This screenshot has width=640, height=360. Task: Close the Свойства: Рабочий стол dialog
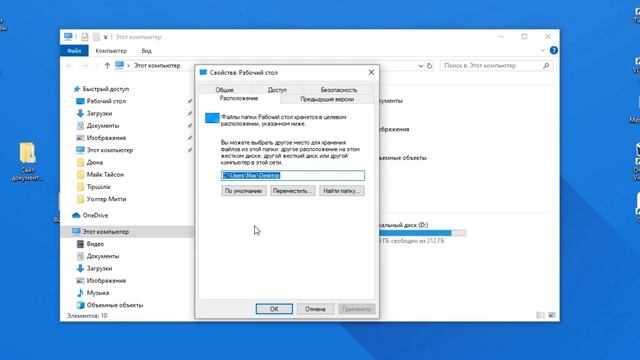[x=371, y=72]
